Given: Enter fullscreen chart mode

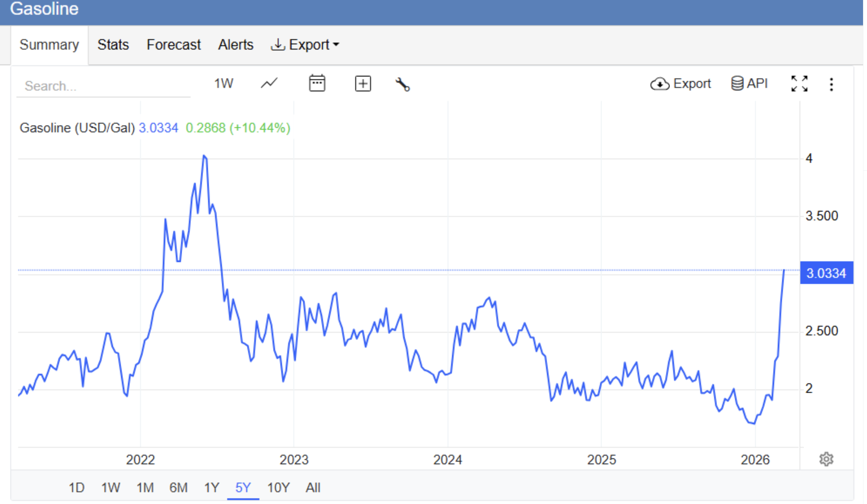Looking at the screenshot, I should (799, 84).
